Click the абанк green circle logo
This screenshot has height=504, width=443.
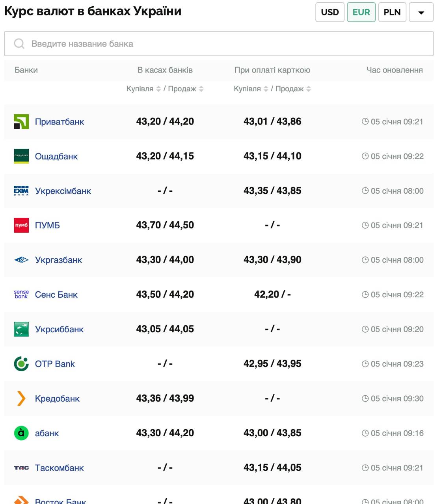21,433
